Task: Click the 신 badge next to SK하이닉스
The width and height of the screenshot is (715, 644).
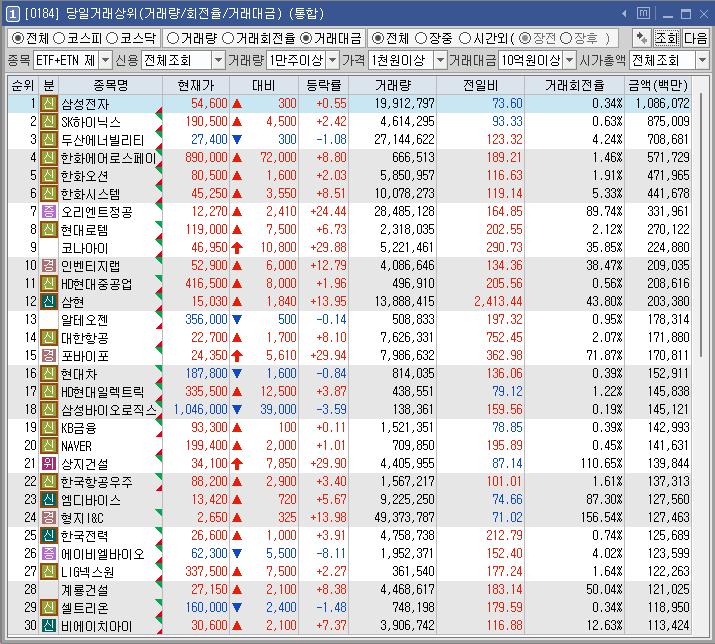Action: click(x=49, y=122)
